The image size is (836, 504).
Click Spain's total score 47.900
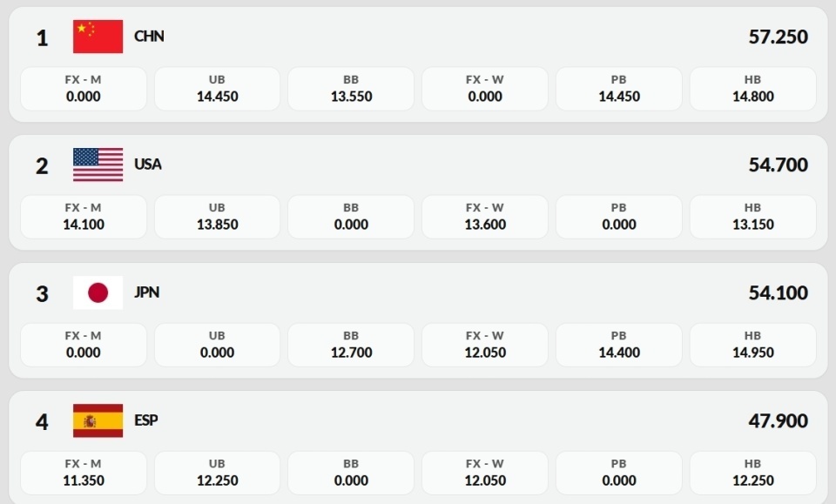[778, 421]
